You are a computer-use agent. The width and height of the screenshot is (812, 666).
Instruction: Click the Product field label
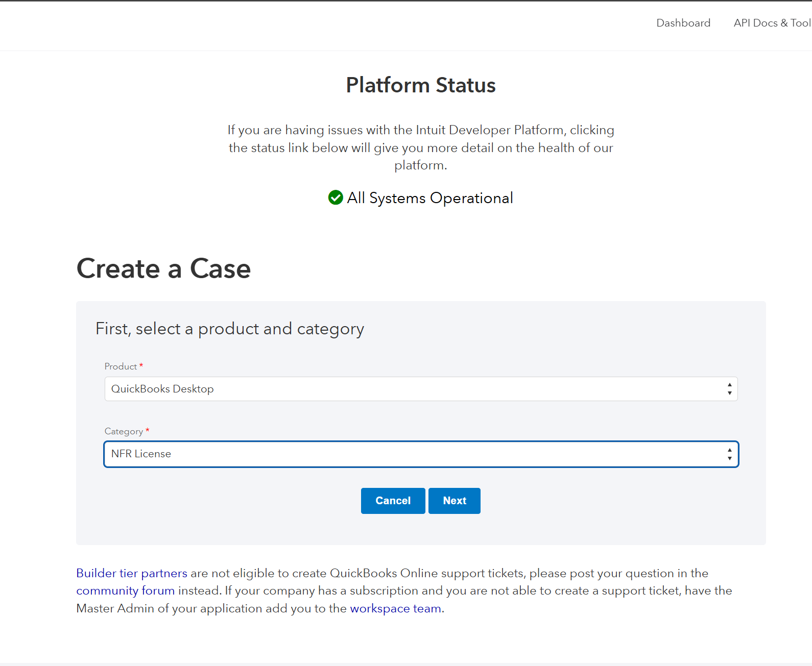(121, 366)
